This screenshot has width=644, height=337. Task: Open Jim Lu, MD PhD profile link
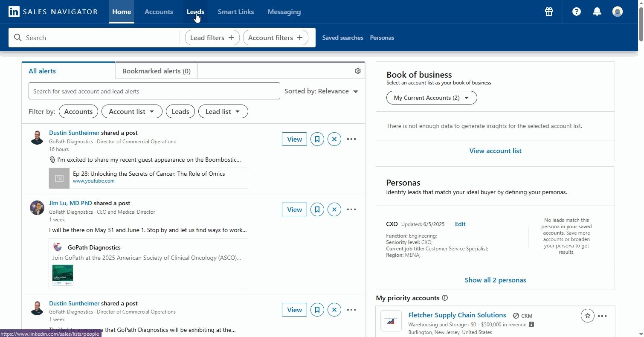pyautogui.click(x=70, y=203)
